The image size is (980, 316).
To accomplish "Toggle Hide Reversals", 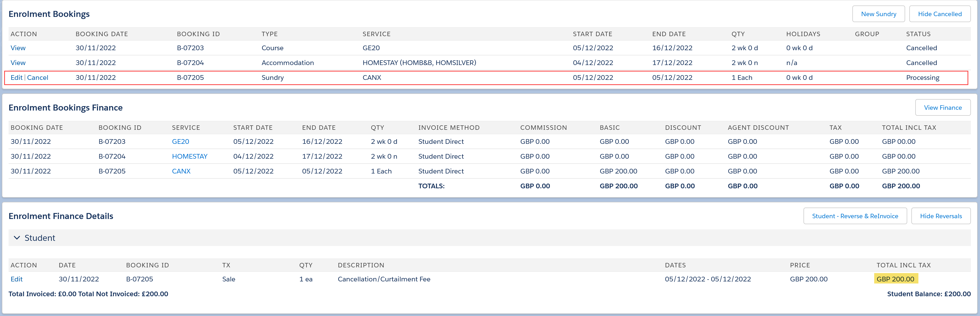I will pyautogui.click(x=940, y=216).
